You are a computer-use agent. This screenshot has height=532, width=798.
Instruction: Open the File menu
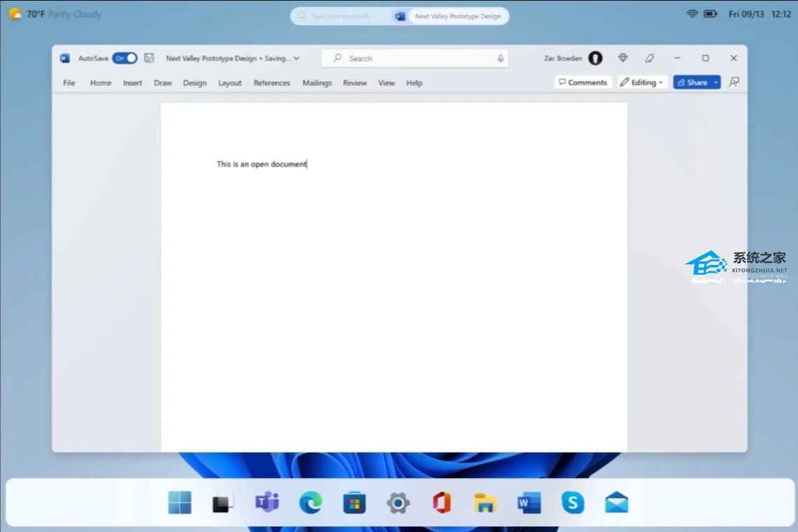tap(69, 82)
